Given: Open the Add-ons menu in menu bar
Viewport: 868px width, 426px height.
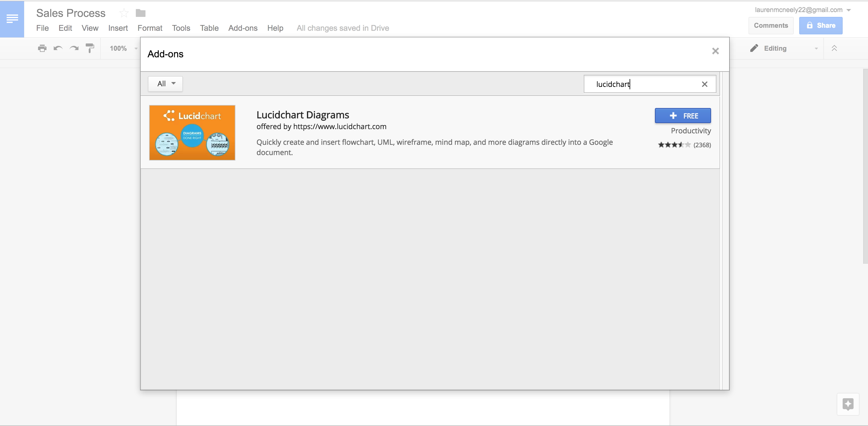Looking at the screenshot, I should click(243, 28).
